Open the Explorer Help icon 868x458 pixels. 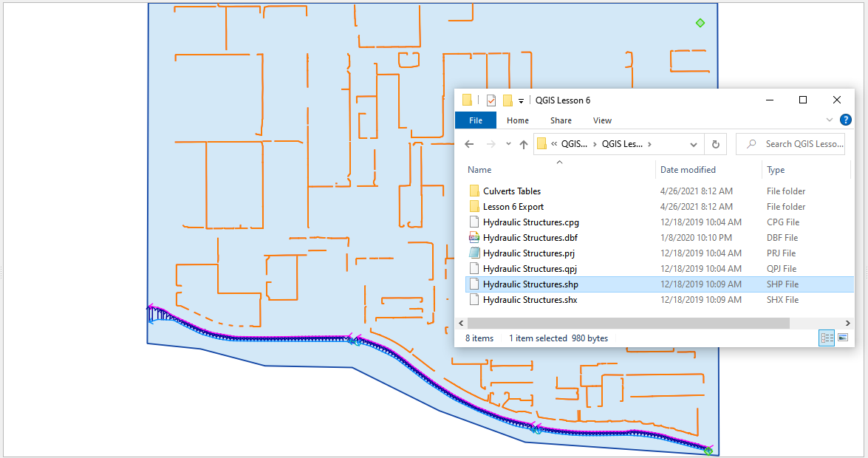pos(846,120)
